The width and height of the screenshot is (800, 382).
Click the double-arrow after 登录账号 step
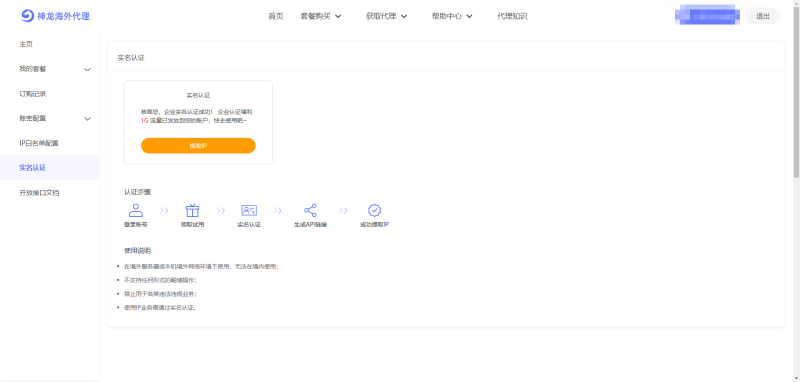(164, 210)
